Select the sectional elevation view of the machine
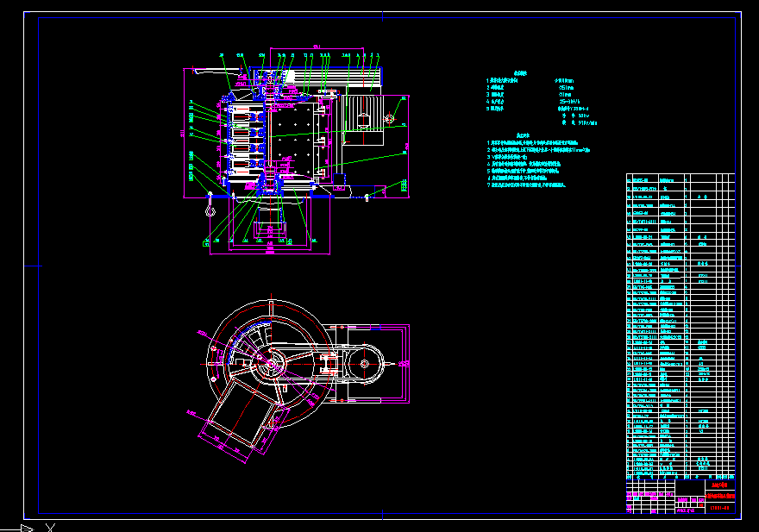Screen dimensions: 759x532 pos(296,150)
